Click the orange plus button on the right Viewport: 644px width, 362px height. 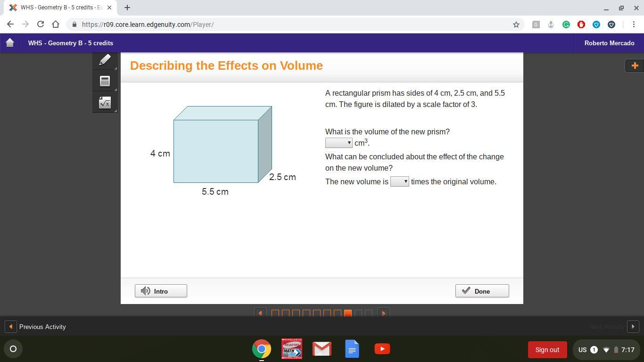click(635, 66)
